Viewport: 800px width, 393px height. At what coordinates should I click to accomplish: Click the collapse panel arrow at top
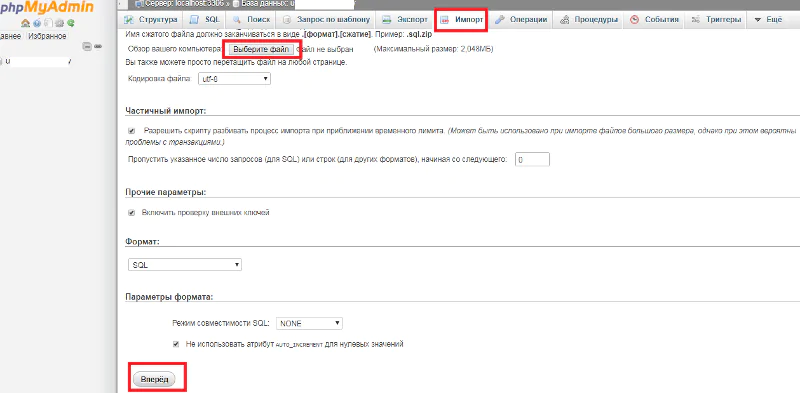tap(120, 3)
